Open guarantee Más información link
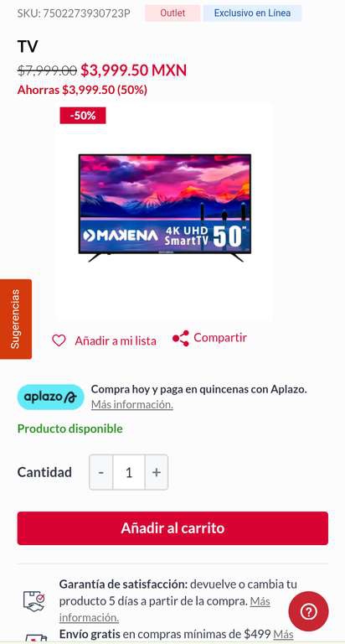The height and width of the screenshot is (644, 345). [x=164, y=609]
